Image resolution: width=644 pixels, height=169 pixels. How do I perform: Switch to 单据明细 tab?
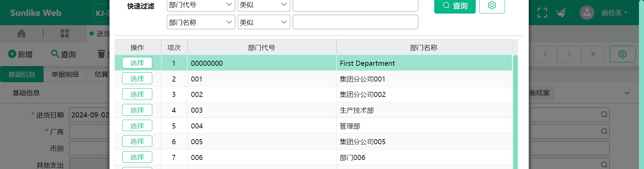65,74
